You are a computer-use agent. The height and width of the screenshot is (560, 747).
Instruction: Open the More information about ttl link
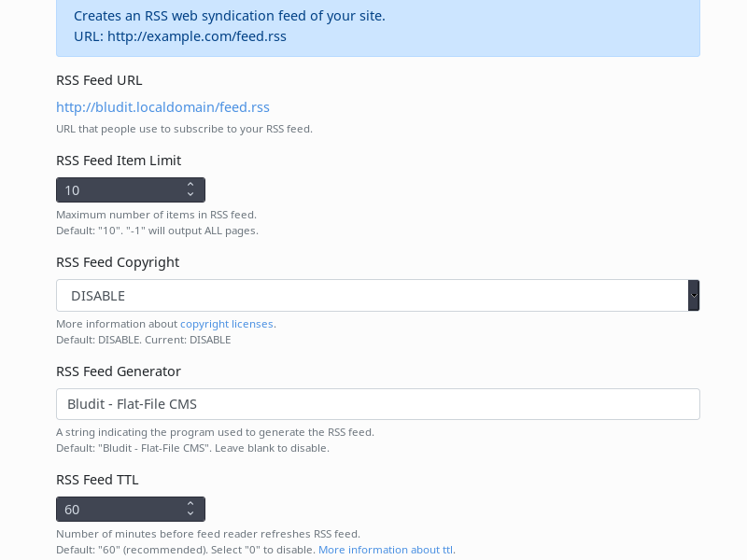[386, 550]
